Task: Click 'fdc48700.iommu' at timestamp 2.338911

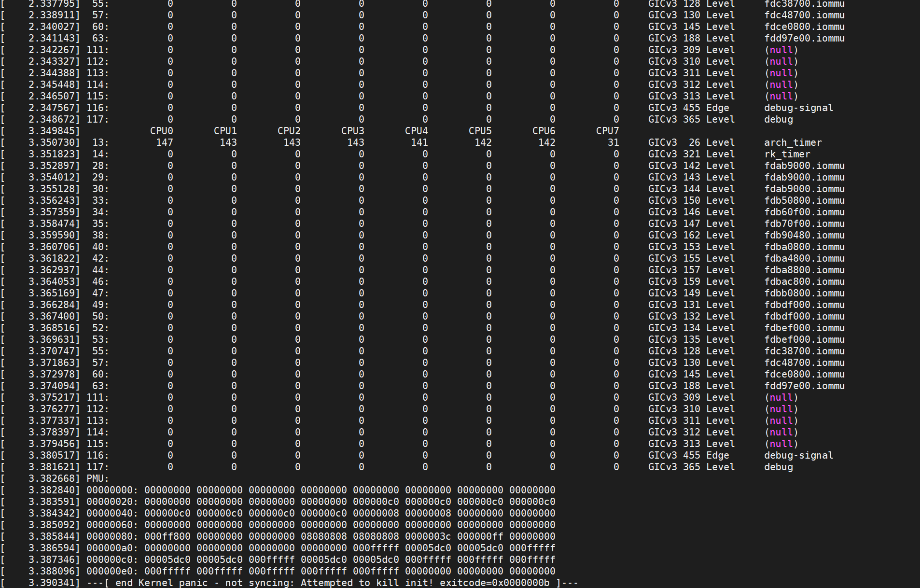Action: pyautogui.click(x=804, y=15)
